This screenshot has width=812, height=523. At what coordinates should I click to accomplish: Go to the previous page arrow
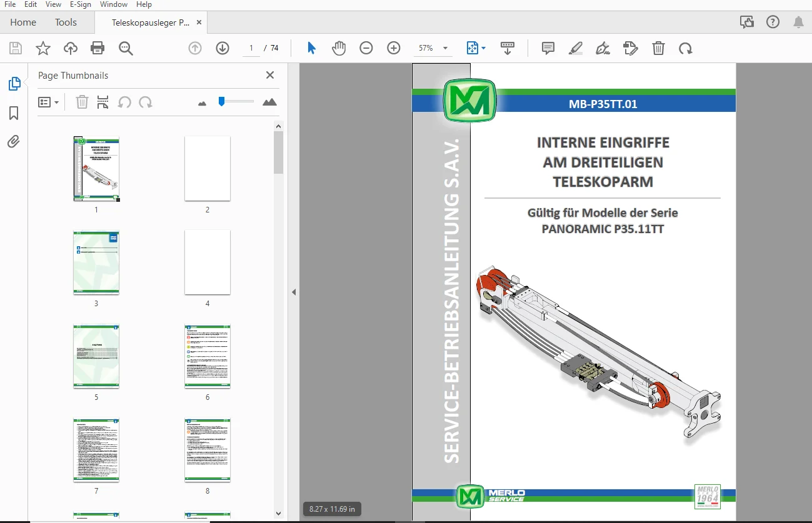(195, 48)
